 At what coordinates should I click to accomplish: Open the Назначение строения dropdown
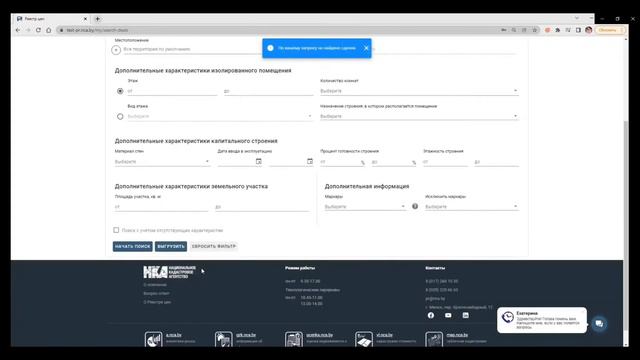click(x=419, y=116)
